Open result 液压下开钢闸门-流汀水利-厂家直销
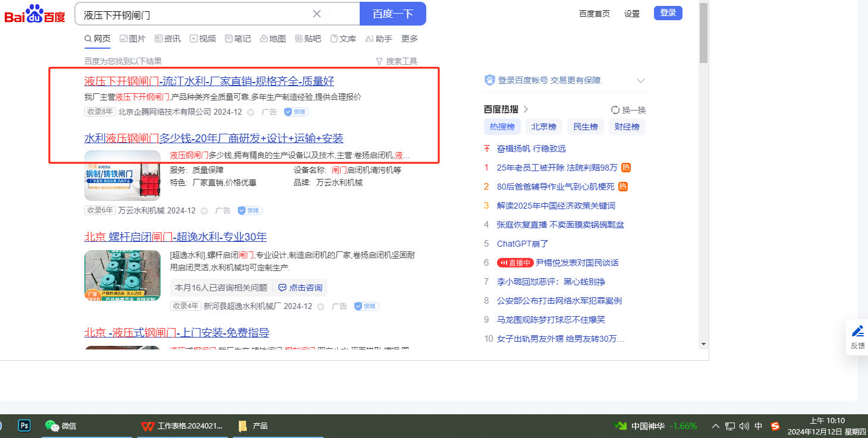868x438 pixels. 209,81
